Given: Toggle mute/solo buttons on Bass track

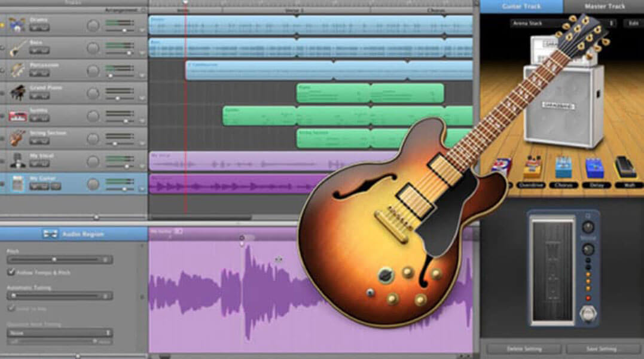Looking at the screenshot, I should (x=39, y=50).
